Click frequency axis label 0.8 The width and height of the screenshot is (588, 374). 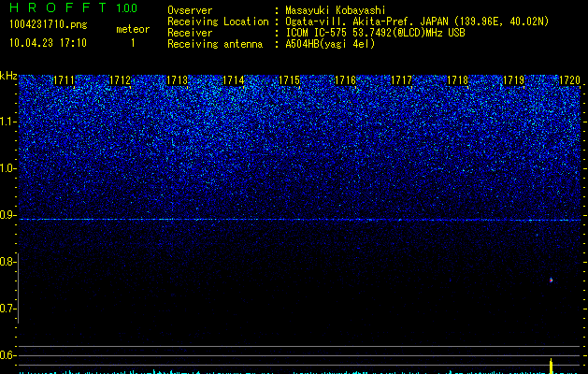coord(8,262)
